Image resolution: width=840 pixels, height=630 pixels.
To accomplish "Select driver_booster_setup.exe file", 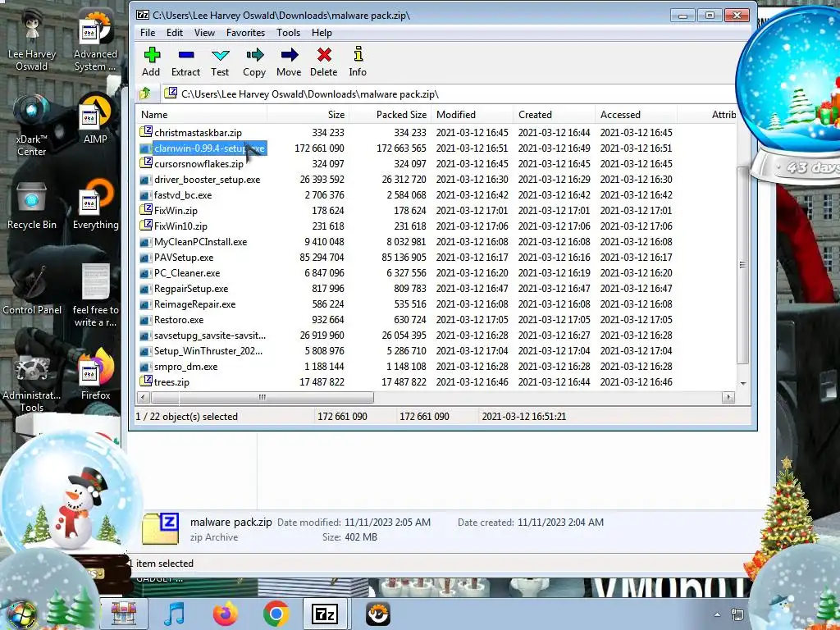I will tap(207, 180).
